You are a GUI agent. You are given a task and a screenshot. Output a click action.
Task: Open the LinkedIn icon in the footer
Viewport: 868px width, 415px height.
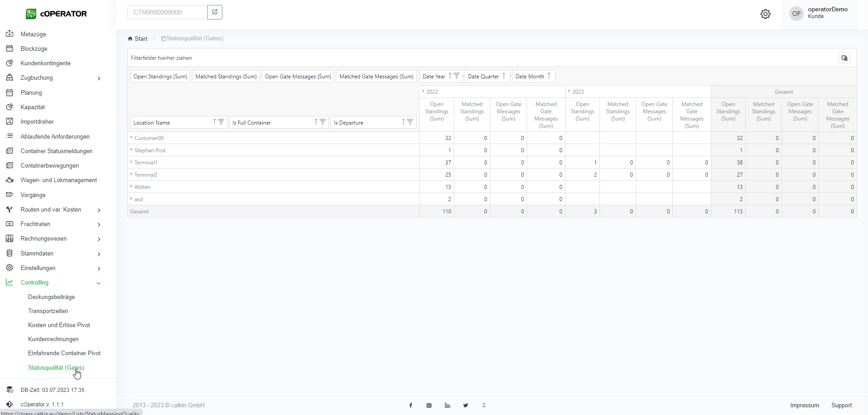[447, 405]
